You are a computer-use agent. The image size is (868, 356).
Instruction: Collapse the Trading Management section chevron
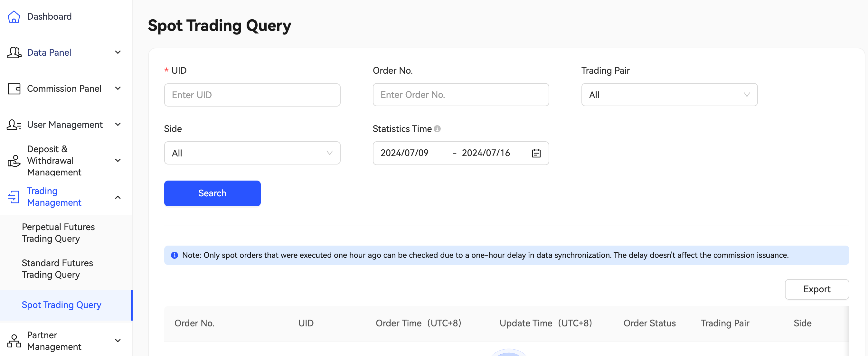(118, 197)
